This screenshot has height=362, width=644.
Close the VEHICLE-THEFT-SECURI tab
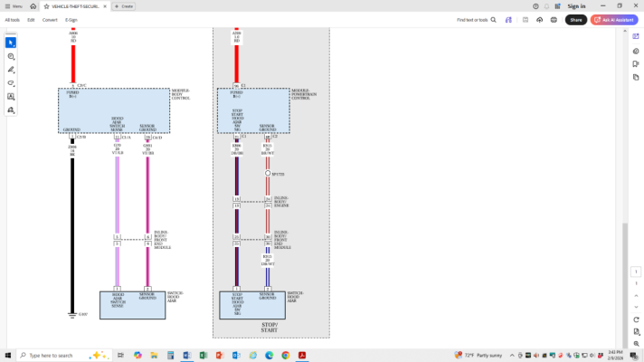pyautogui.click(x=105, y=6)
